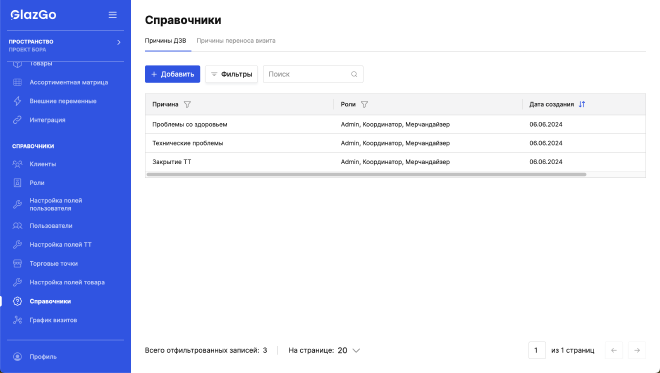Open Торговые точки menu item

[53, 264]
